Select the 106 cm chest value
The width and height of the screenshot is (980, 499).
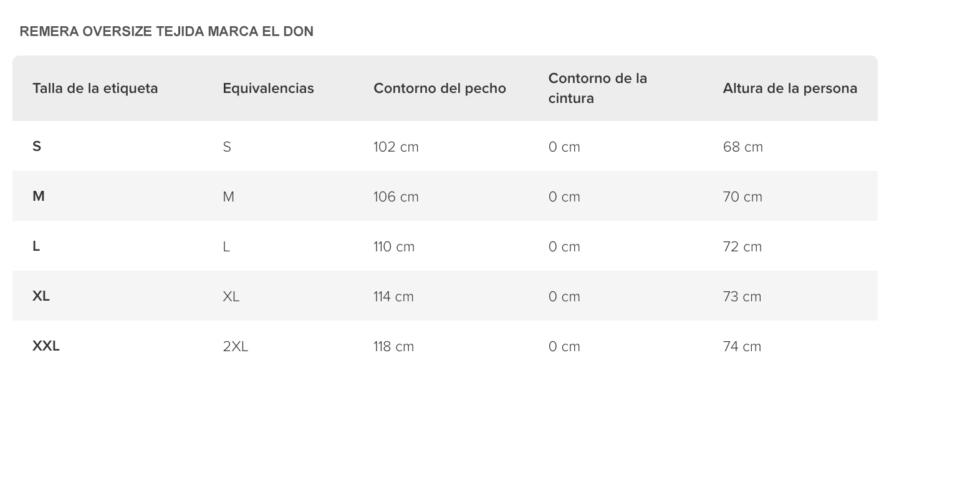pyautogui.click(x=396, y=197)
